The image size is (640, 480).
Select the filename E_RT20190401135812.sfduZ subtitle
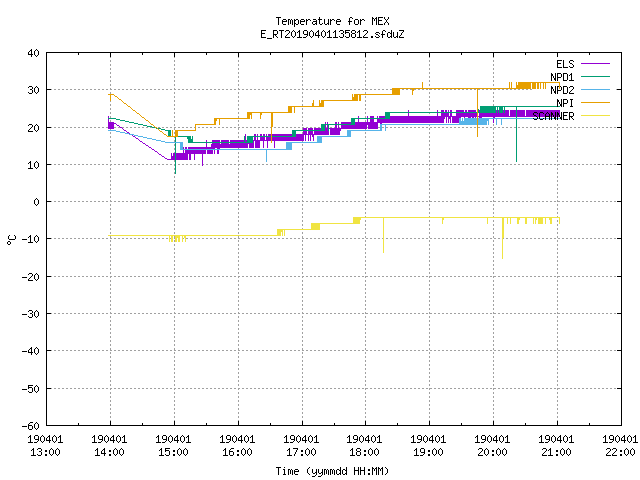point(332,34)
